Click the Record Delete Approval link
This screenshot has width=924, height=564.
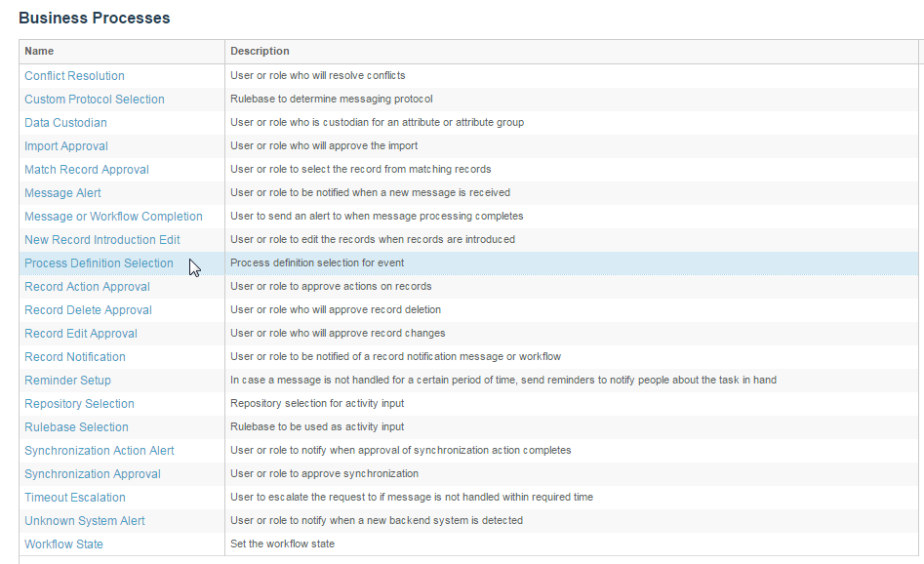click(88, 310)
